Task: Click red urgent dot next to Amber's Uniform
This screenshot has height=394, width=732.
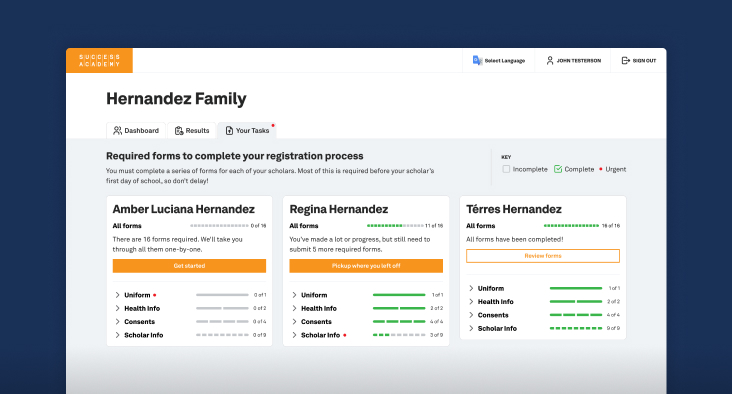Action: tap(155, 295)
